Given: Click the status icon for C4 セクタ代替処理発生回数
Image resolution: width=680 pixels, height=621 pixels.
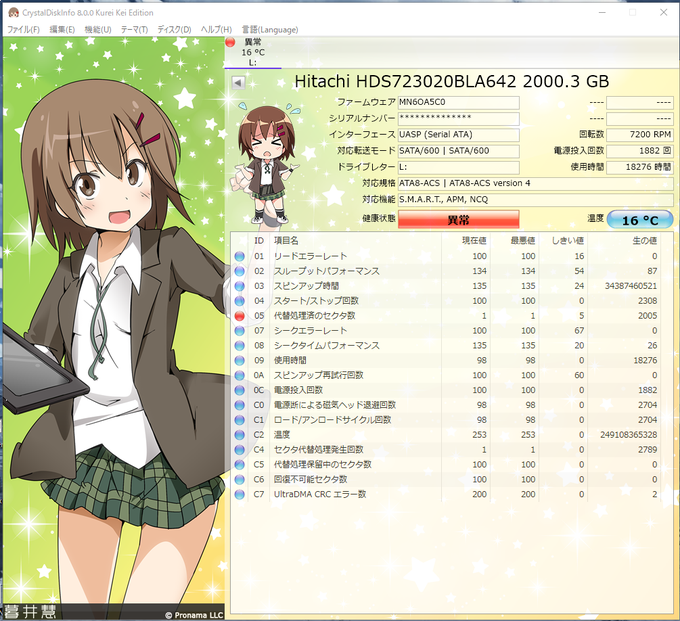Looking at the screenshot, I should [239, 450].
